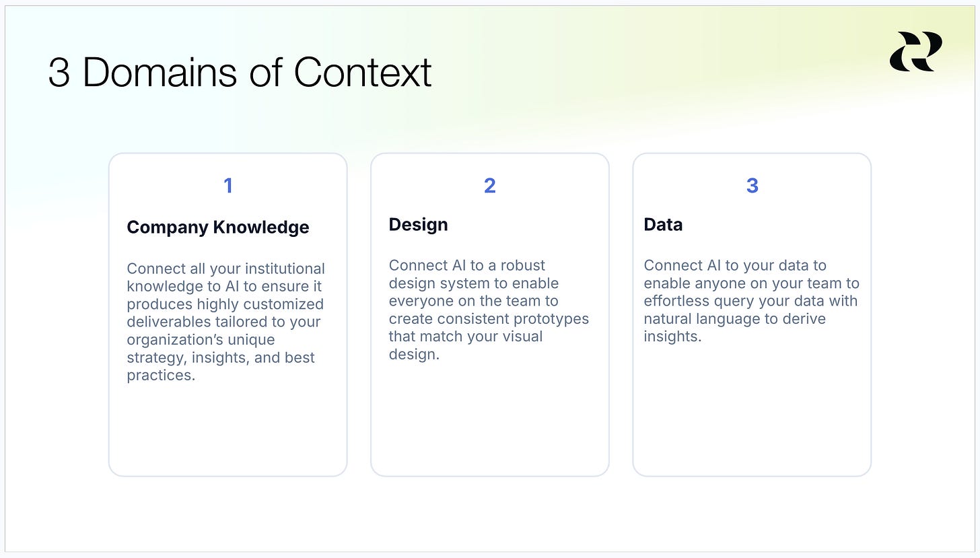Click the company logo in top-right corner
The image size is (980, 558).
click(x=915, y=51)
